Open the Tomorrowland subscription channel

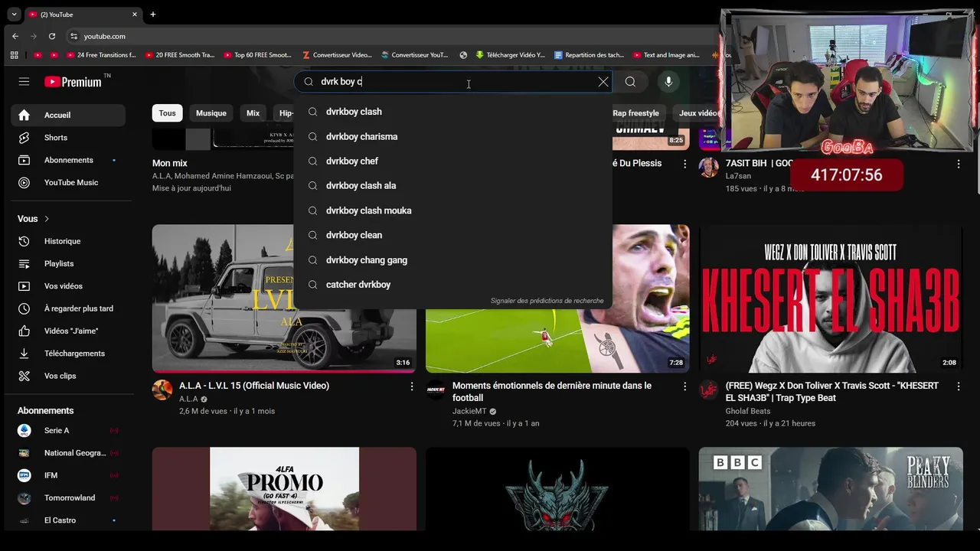coord(68,497)
